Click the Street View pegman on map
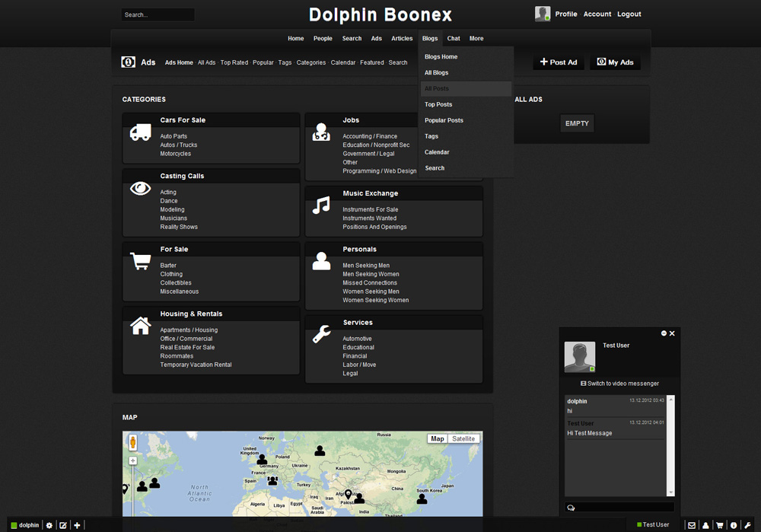761x532 pixels. pos(132,442)
